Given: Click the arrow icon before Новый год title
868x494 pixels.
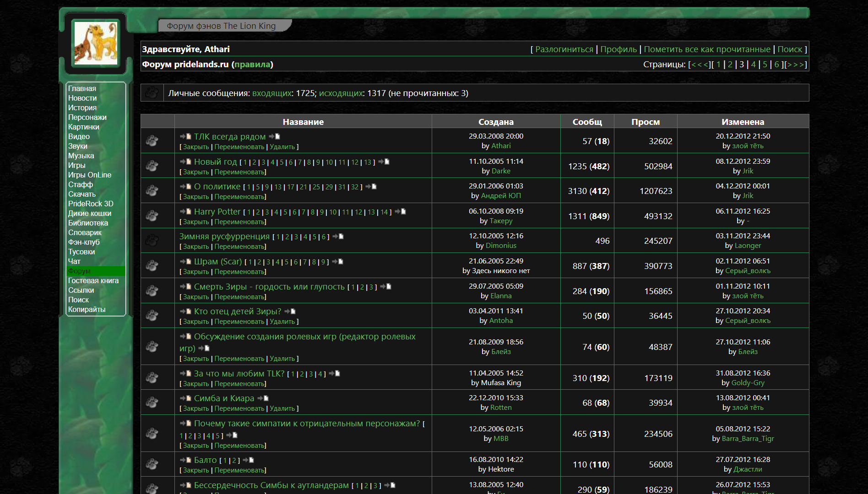Looking at the screenshot, I should [185, 161].
